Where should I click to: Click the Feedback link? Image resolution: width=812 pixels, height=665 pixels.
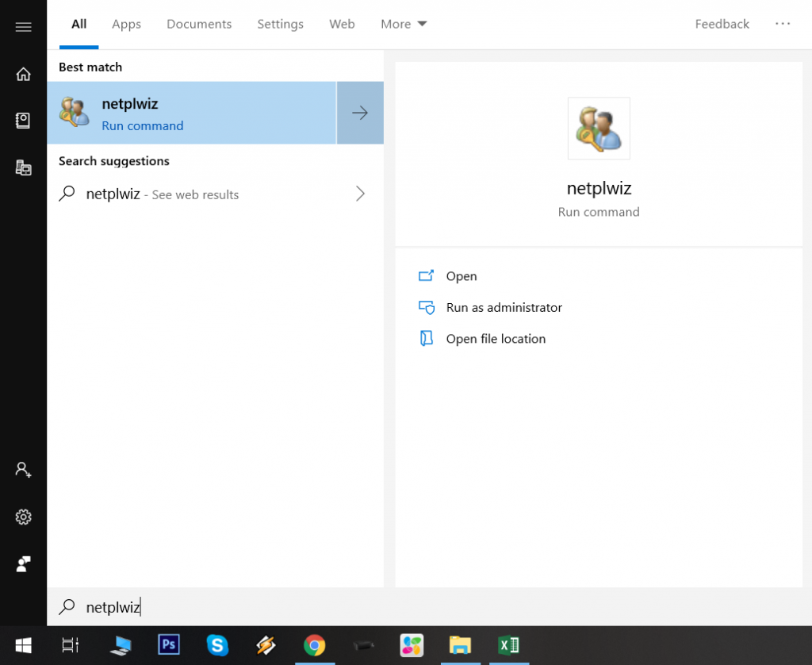coord(722,24)
